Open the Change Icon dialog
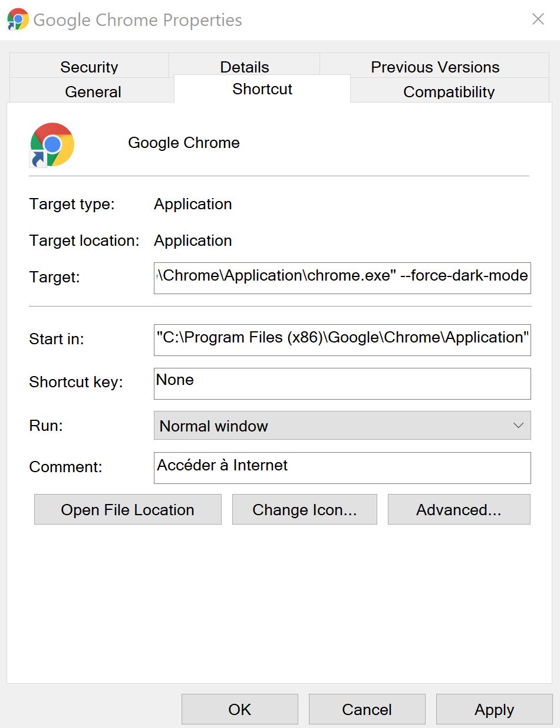The image size is (560, 728). tap(304, 510)
